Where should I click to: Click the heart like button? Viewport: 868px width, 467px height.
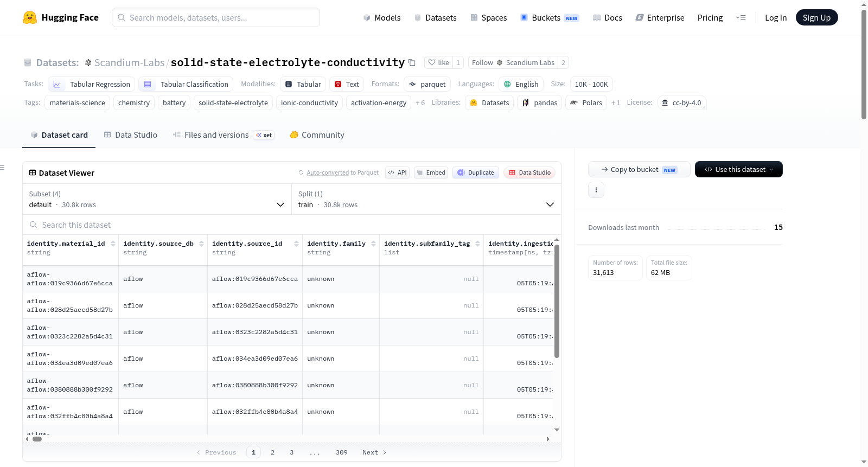pyautogui.click(x=438, y=62)
